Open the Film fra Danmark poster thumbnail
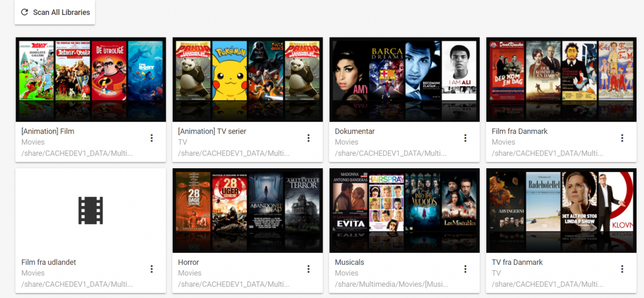This screenshot has height=298, width=644. point(561,79)
